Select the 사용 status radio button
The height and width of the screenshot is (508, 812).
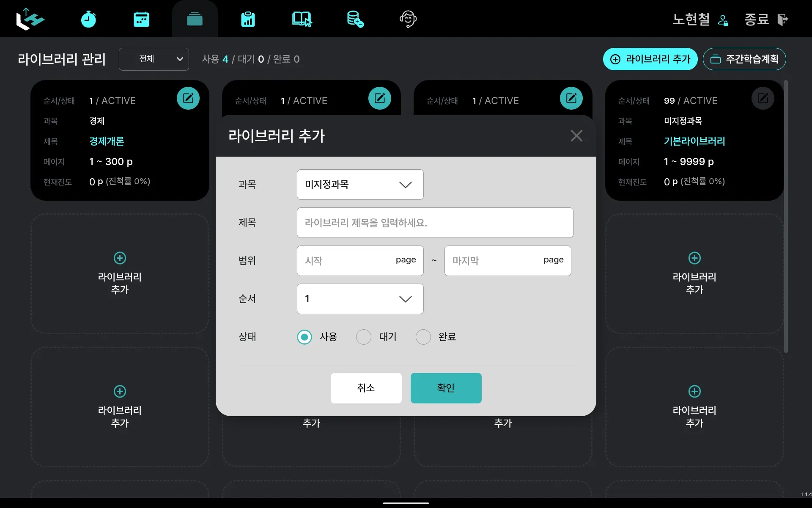304,337
